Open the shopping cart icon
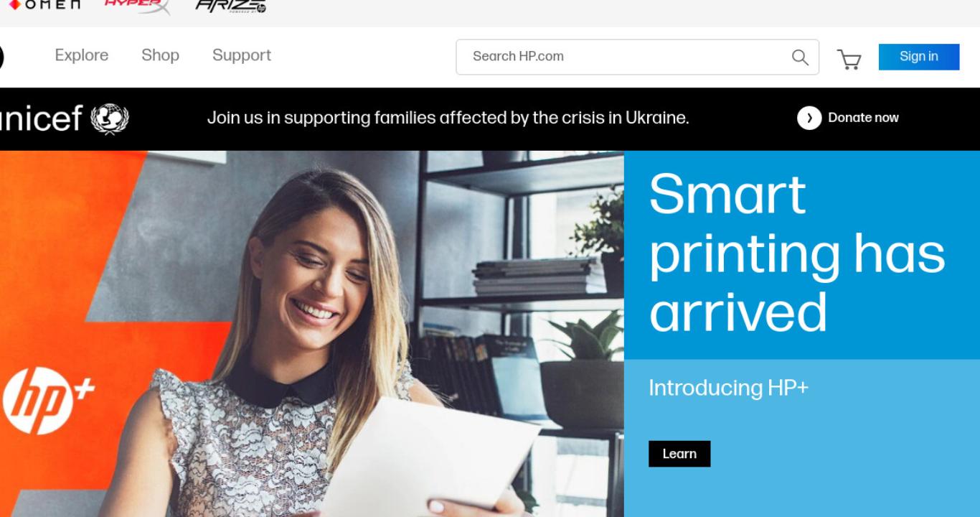980x517 pixels. [x=849, y=59]
